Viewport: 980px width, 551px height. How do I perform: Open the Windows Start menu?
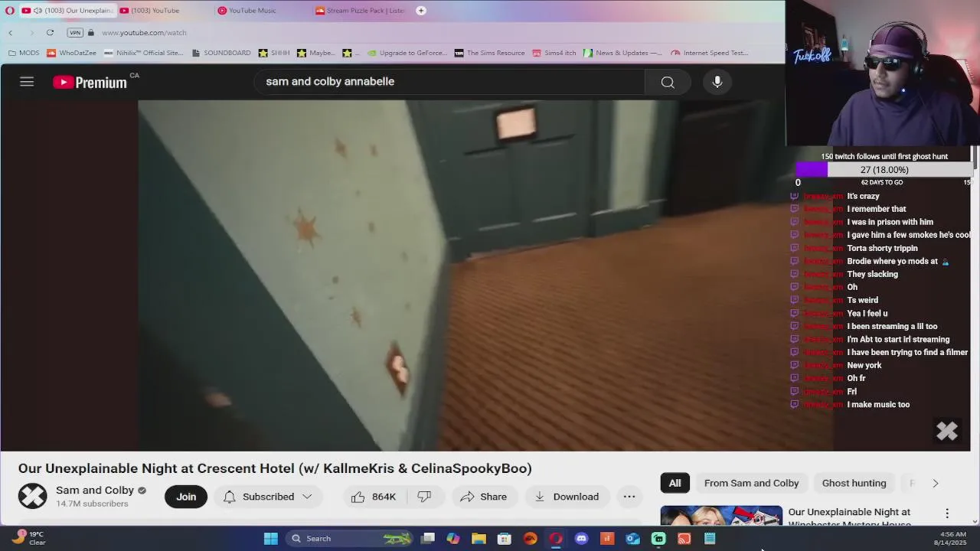tap(271, 539)
